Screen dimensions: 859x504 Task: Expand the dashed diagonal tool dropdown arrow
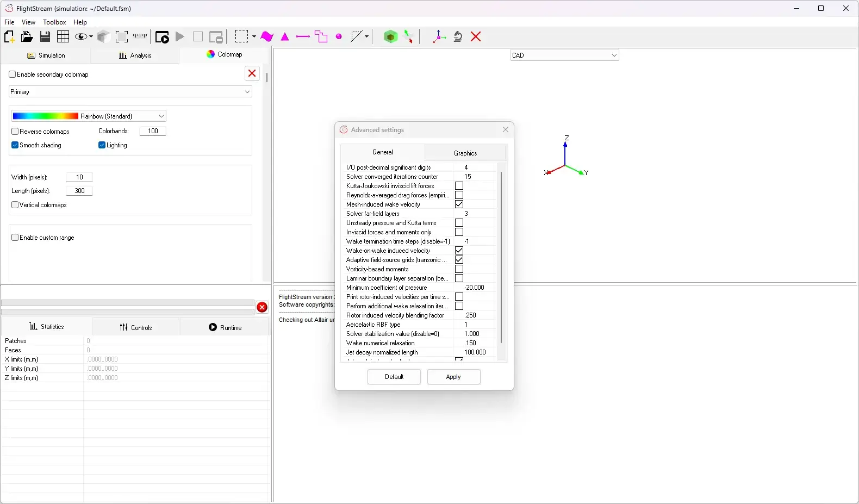366,37
